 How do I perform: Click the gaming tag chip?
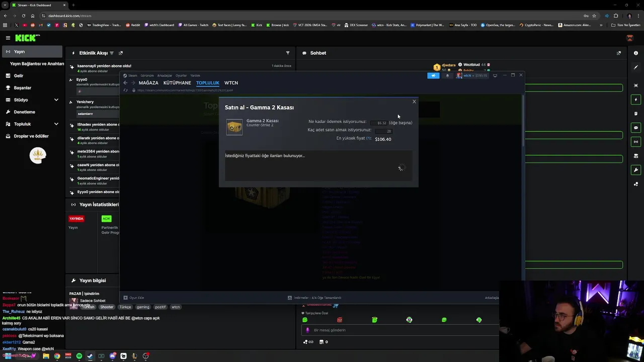(x=143, y=307)
